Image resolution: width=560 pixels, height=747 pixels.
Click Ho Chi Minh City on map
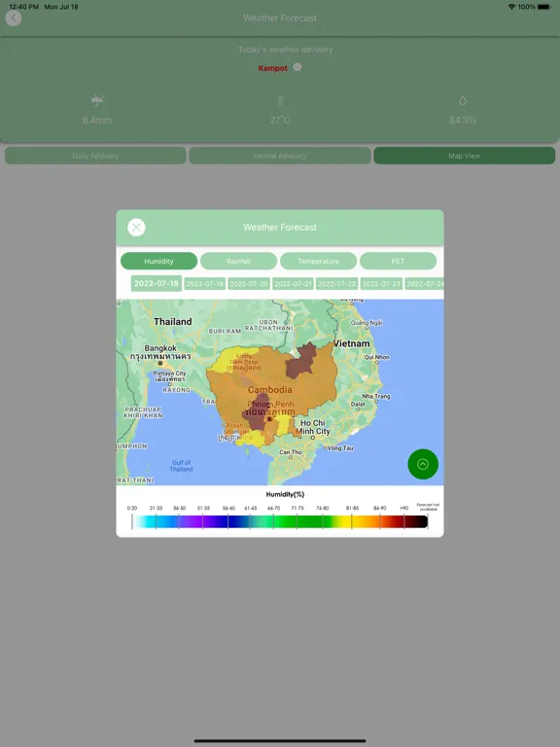tap(313, 427)
